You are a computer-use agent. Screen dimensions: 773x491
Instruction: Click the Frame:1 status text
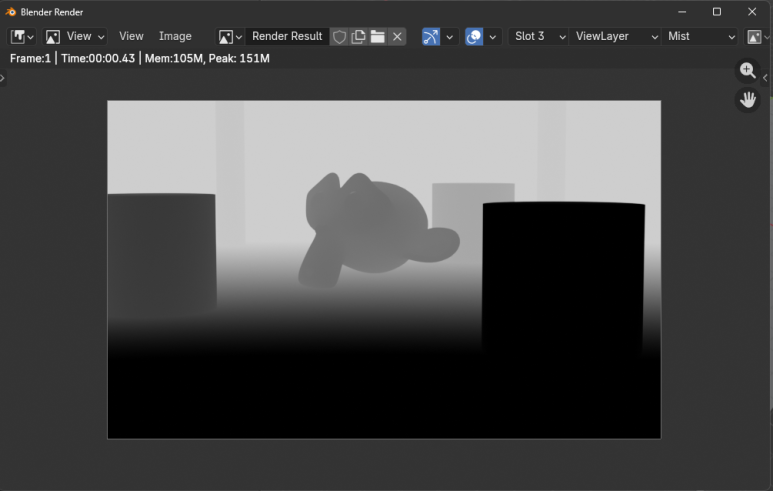pyautogui.click(x=30, y=58)
